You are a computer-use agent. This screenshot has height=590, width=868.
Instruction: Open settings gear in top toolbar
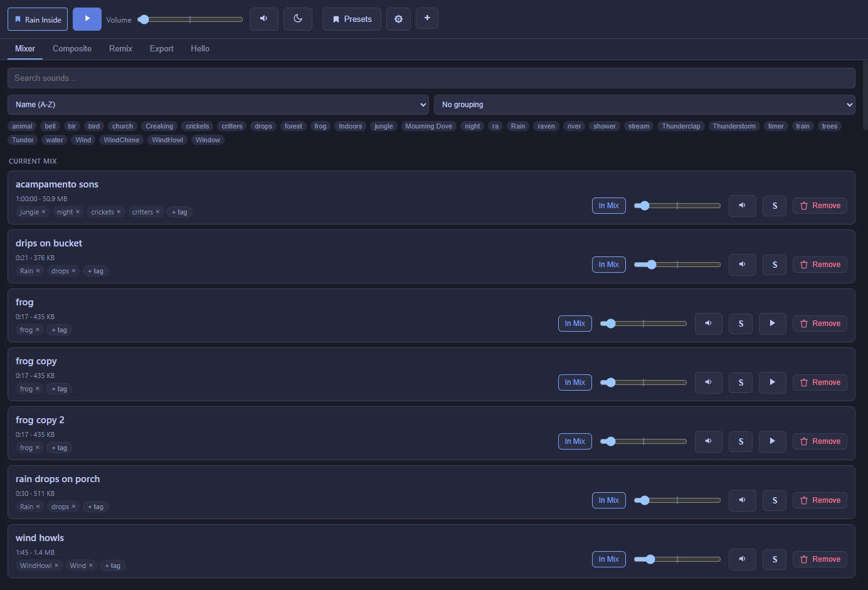coord(398,19)
